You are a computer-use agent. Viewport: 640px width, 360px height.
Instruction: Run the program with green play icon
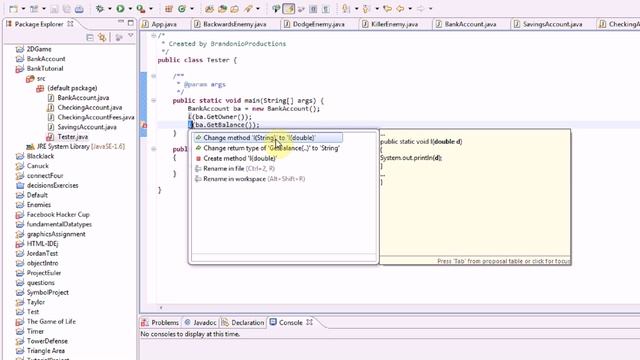tap(120, 8)
